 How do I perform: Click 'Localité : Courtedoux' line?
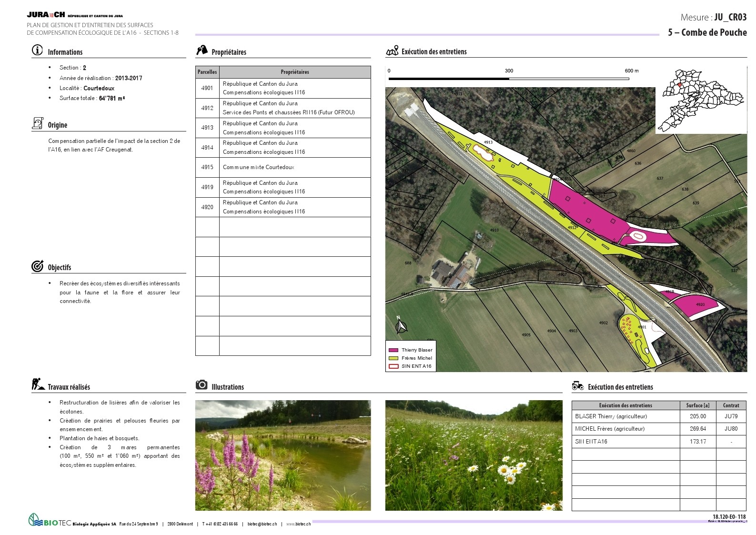(x=87, y=88)
